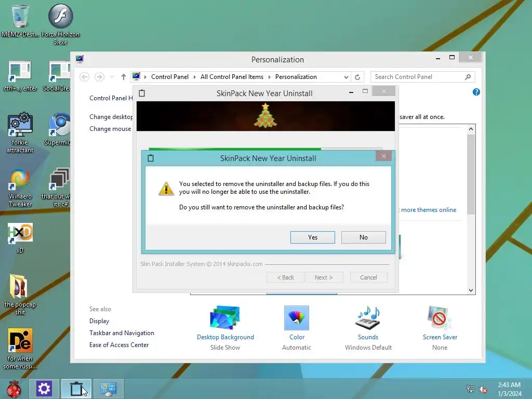This screenshot has width=532, height=399.
Task: Close the SkinPack warning dialog
Action: (x=384, y=156)
